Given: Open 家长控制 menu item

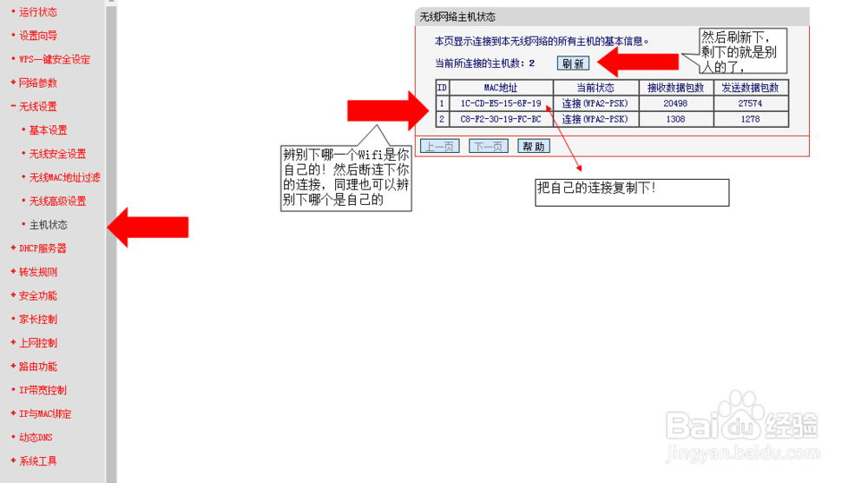Looking at the screenshot, I should pyautogui.click(x=37, y=319).
